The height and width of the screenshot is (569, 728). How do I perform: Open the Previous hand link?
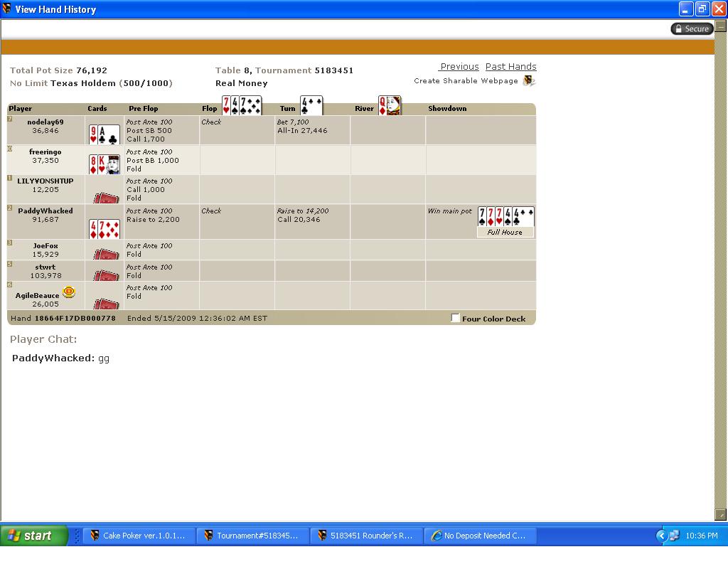coord(459,67)
